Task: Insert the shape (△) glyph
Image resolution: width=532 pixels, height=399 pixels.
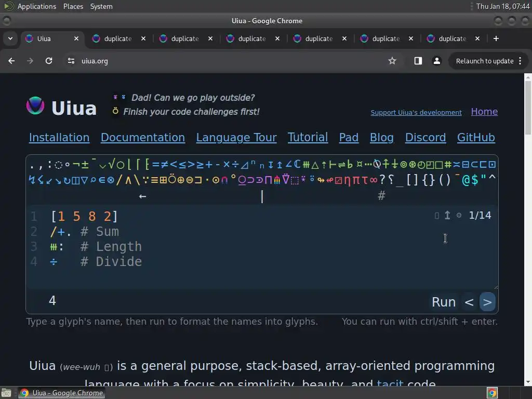Action: (315, 165)
